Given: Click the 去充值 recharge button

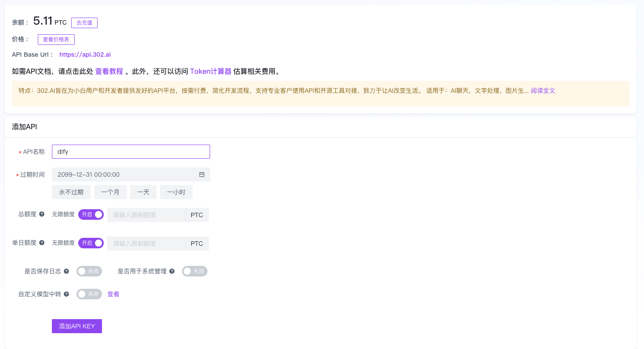Looking at the screenshot, I should point(84,23).
